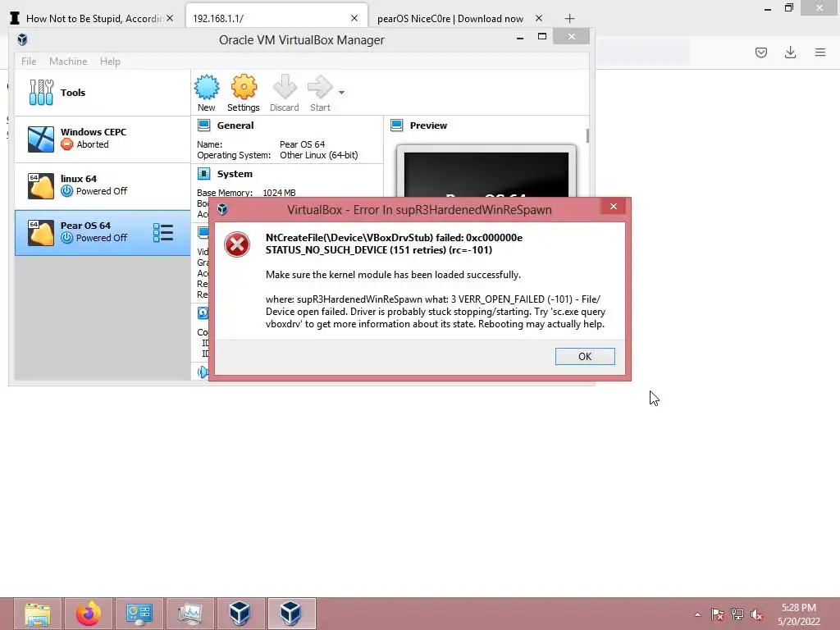Click the Discard toolbar icon
This screenshot has height=630, width=840.
pyautogui.click(x=285, y=87)
